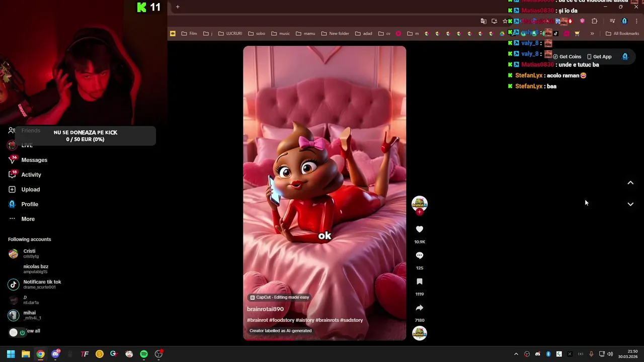The width and height of the screenshot is (644, 362).
Task: Open All Bookmarks folder
Action: (x=622, y=34)
